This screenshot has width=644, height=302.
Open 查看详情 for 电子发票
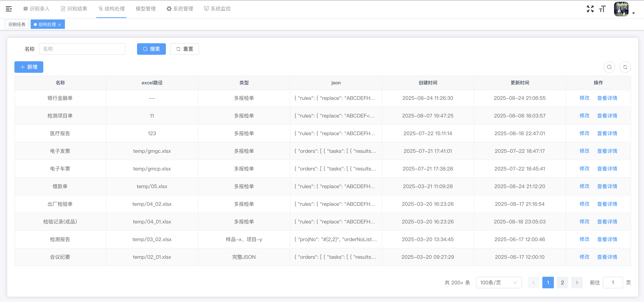(x=607, y=151)
